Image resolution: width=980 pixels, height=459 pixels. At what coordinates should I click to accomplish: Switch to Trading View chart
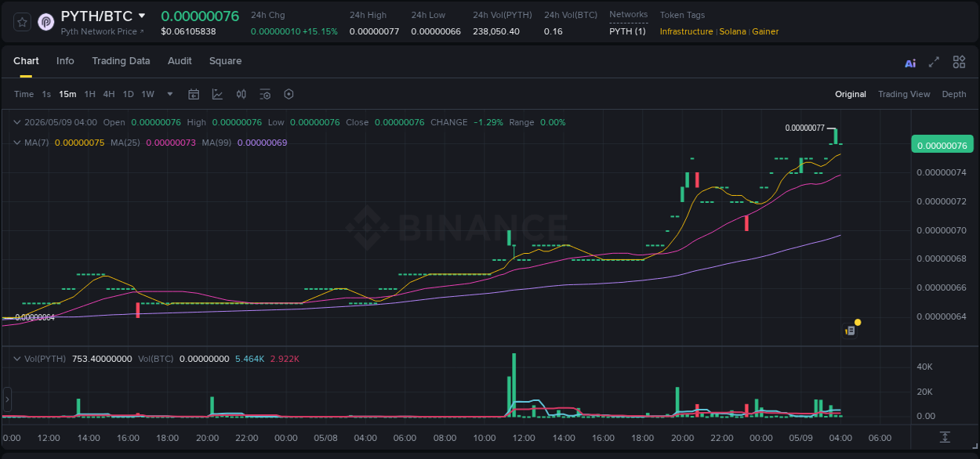(x=904, y=94)
